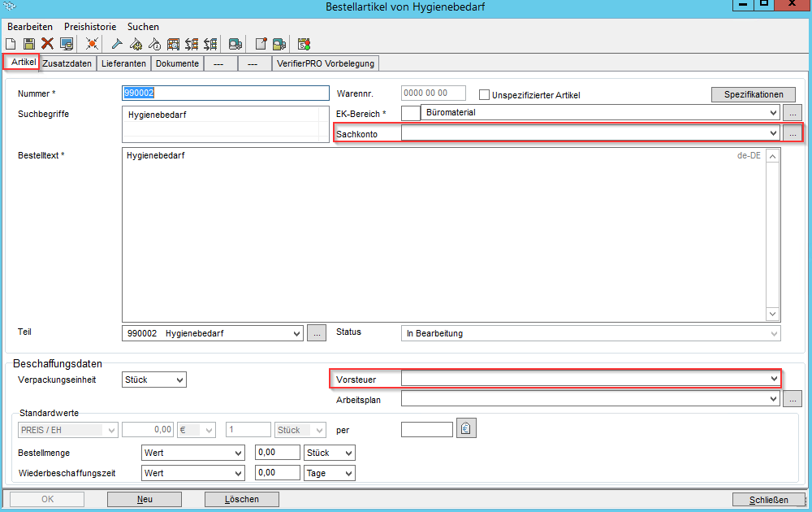The image size is (812, 512).
Task: Click the Spezifikationen button
Action: (x=753, y=94)
